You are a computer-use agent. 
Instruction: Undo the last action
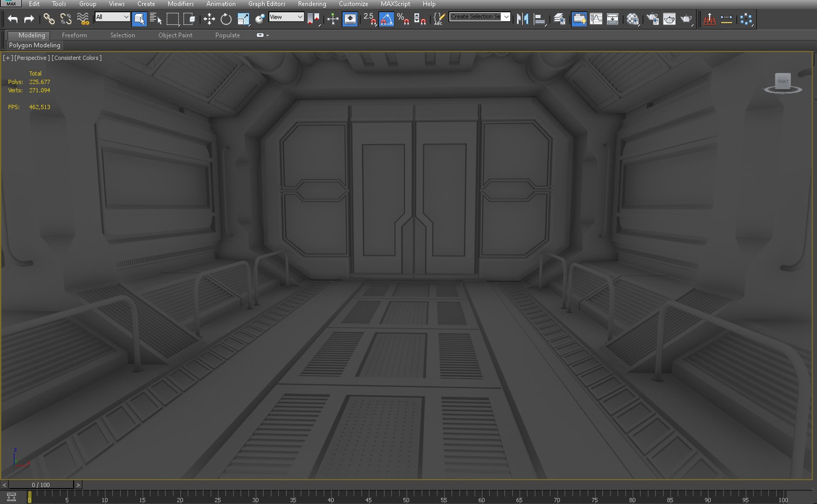[13, 19]
